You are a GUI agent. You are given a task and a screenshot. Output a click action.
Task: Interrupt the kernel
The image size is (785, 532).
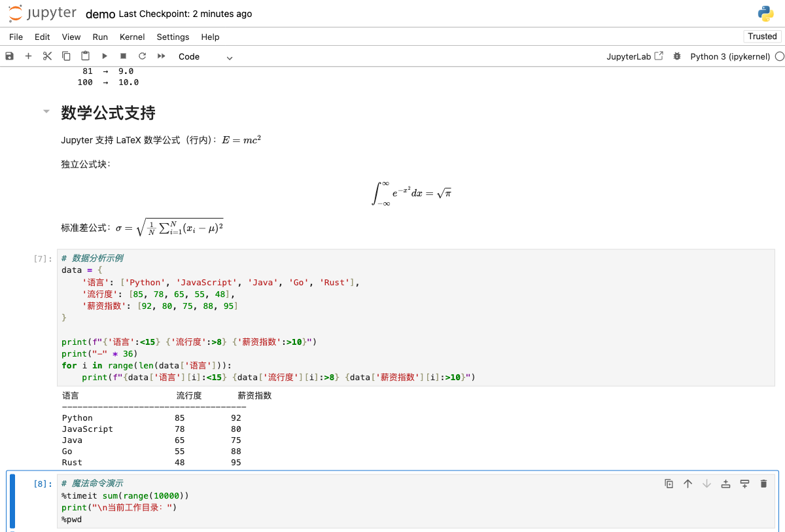point(122,56)
